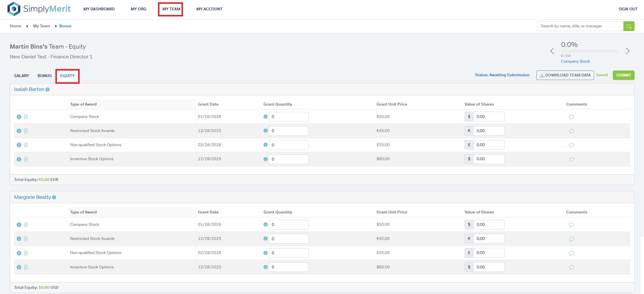The width and height of the screenshot is (644, 294).
Task: Open the My Dashboard menu item
Action: tap(99, 9)
